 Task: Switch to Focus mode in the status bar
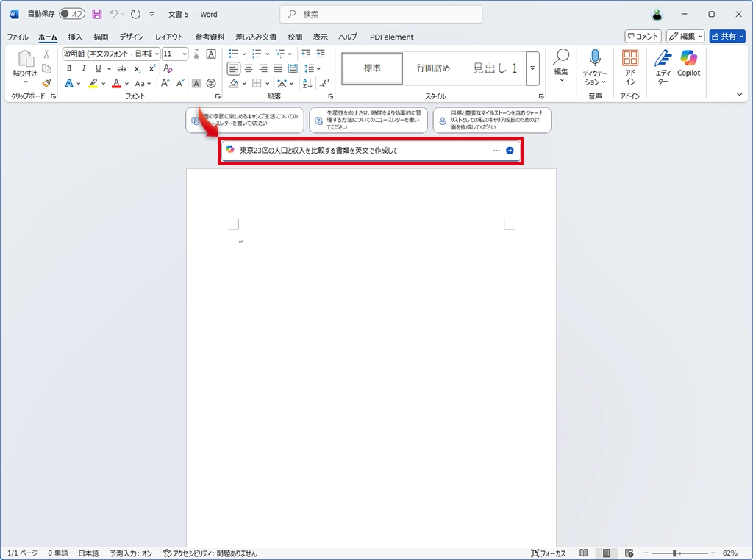coord(549,553)
